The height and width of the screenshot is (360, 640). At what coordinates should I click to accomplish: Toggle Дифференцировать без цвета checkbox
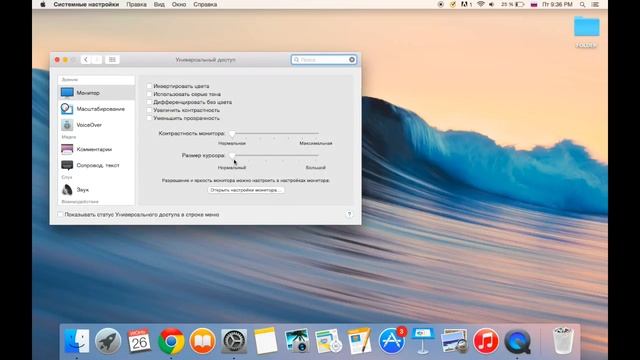(x=149, y=102)
